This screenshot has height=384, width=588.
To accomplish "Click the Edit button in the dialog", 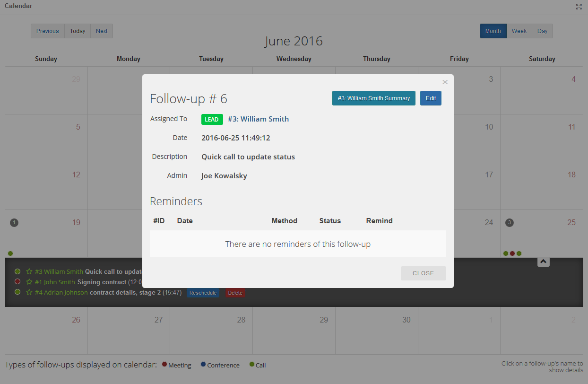I will tap(431, 98).
